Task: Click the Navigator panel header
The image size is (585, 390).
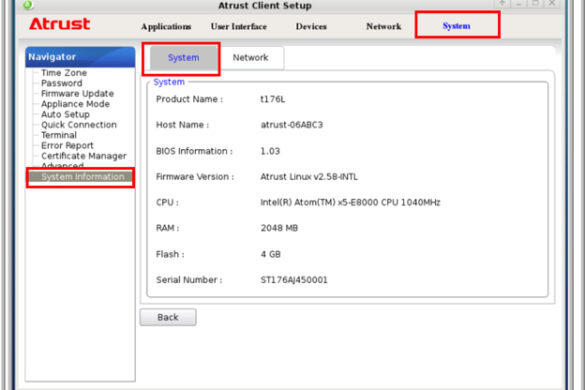Action: (x=80, y=57)
